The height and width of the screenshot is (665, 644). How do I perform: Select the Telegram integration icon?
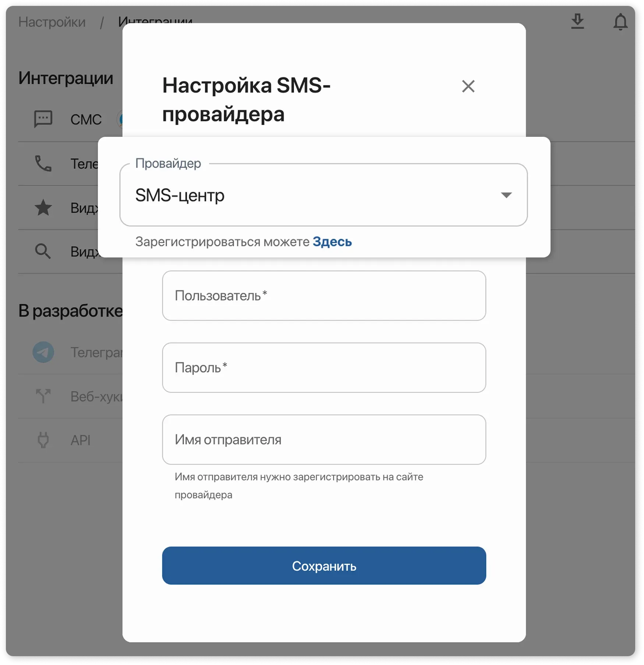(43, 352)
